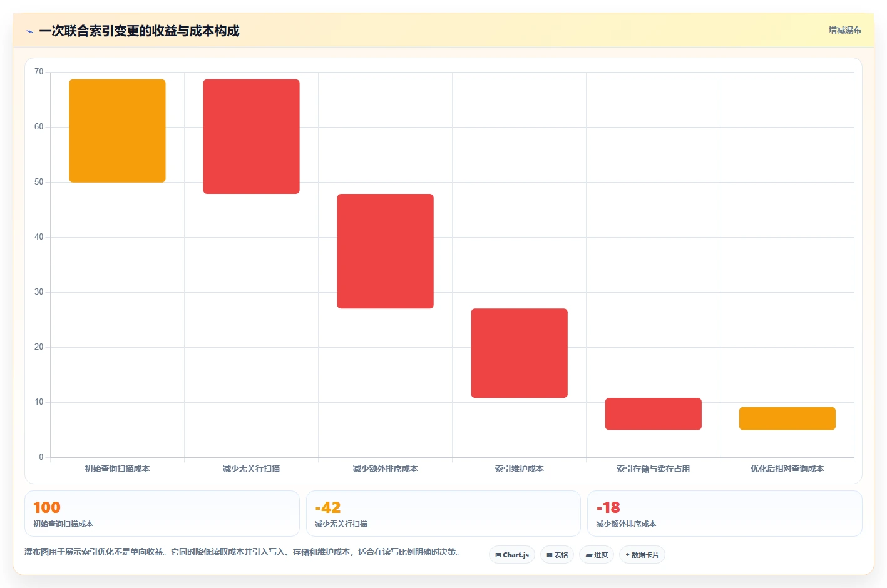Click the x-axis label 初始查询扫描成本
The image size is (887, 588).
point(117,469)
